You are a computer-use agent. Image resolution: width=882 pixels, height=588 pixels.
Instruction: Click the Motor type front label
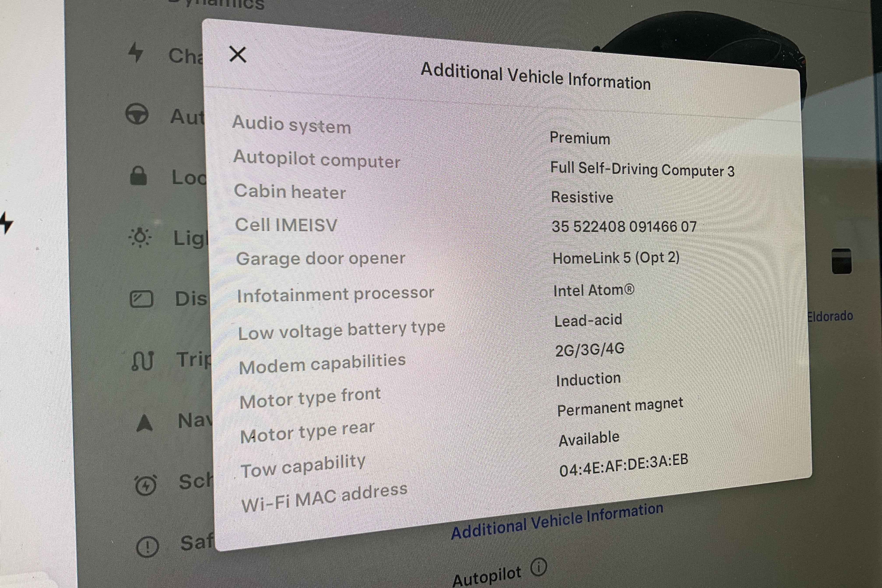tap(310, 398)
